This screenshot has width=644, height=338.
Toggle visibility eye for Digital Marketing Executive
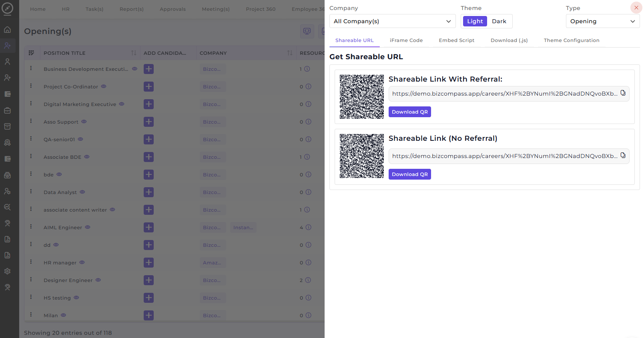point(122,104)
